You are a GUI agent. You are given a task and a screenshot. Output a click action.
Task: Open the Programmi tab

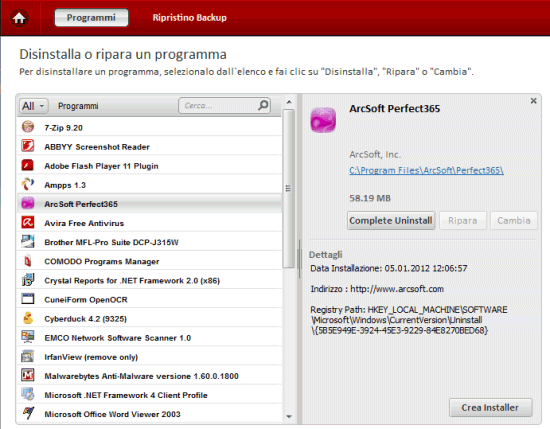pyautogui.click(x=91, y=18)
